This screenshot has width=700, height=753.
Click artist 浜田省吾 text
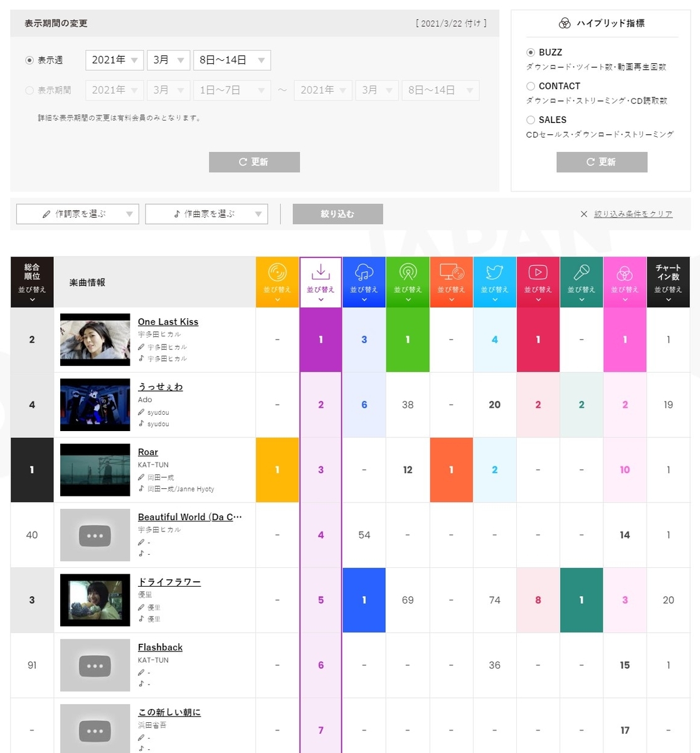pos(152,725)
